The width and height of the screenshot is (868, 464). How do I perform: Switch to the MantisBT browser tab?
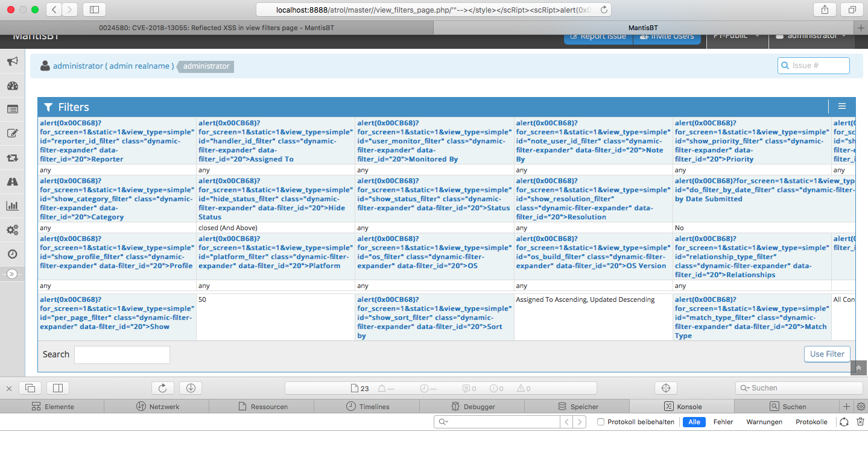click(643, 28)
